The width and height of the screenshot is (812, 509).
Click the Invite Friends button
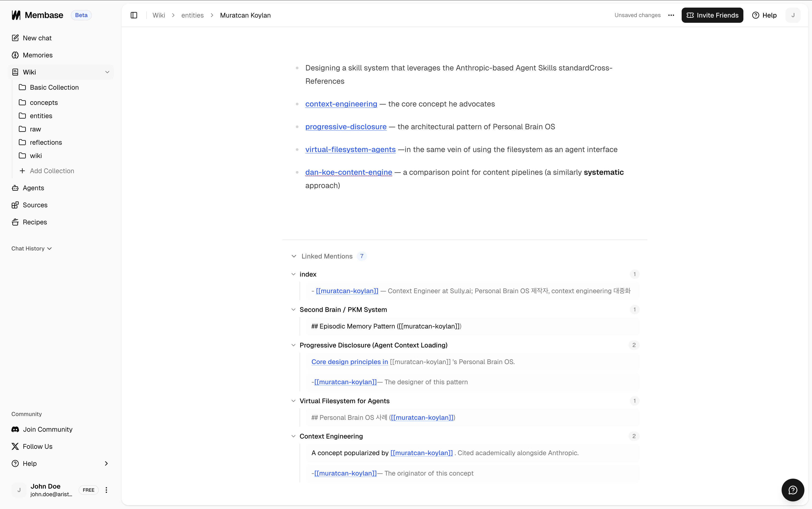(x=712, y=15)
